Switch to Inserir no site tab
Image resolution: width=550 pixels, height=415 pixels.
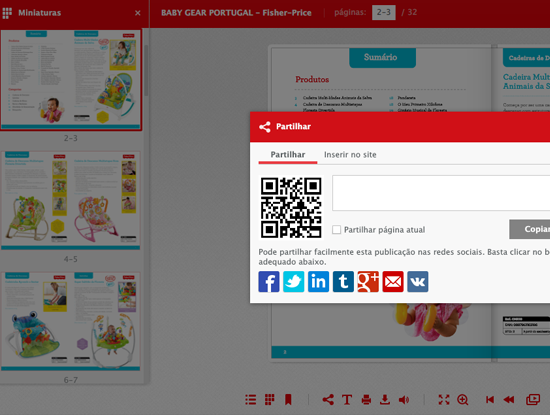350,155
